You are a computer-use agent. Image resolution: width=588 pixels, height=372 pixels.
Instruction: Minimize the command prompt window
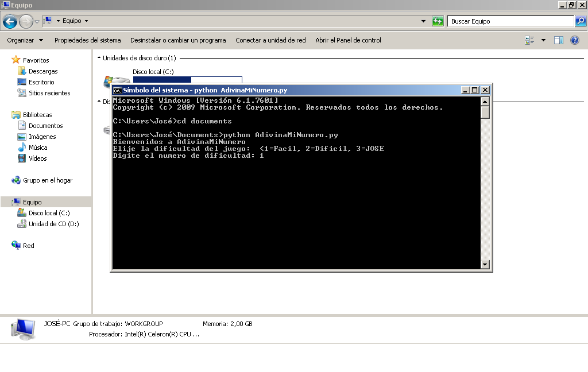[465, 90]
